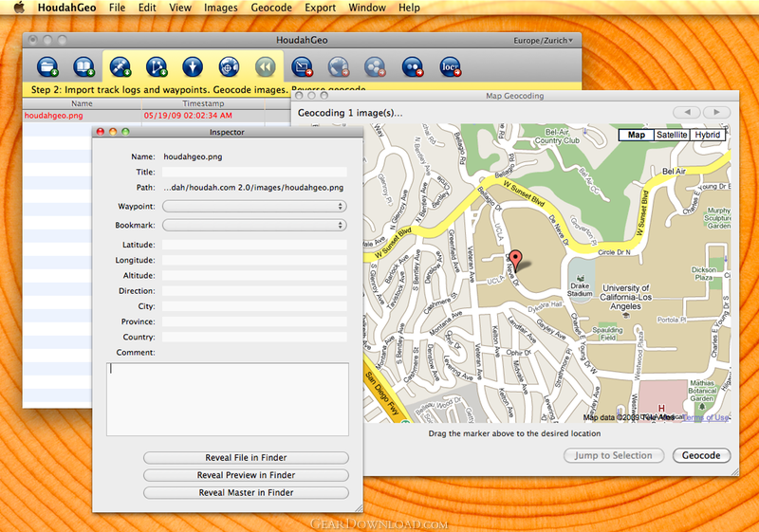Screen dimensions: 759x532
Task: Switch map view to Hybrid mode
Action: tap(707, 135)
